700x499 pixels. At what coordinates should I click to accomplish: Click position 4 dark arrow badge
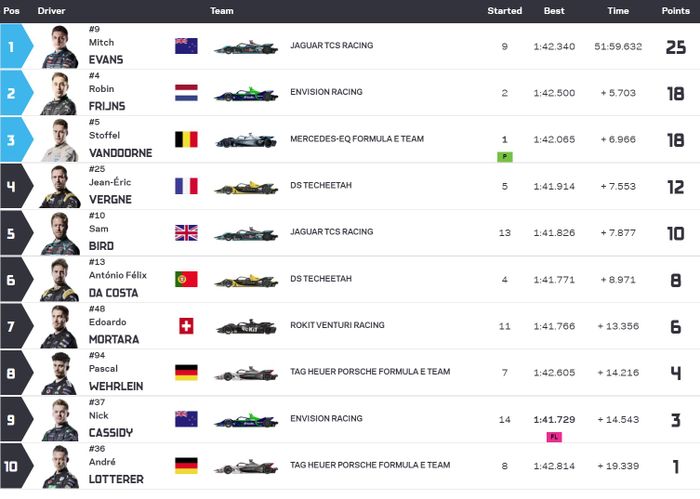pyautogui.click(x=16, y=186)
